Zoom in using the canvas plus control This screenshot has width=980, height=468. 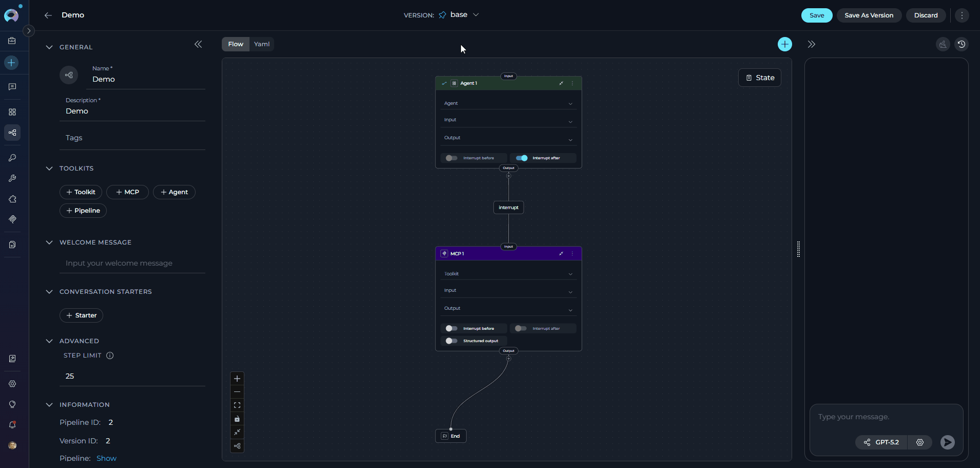(x=237, y=378)
